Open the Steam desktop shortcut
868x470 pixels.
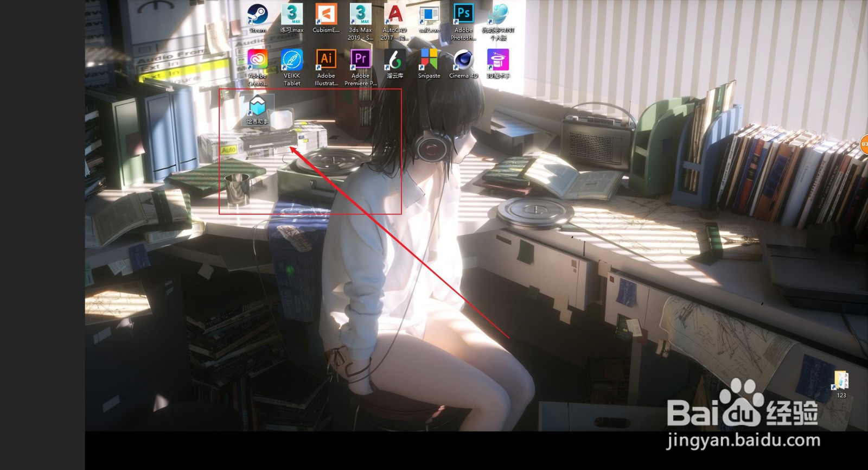coord(257,18)
